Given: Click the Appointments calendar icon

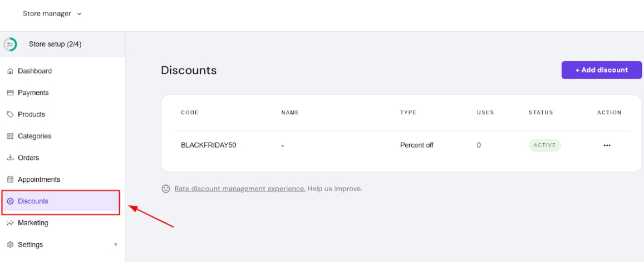Looking at the screenshot, I should pyautogui.click(x=10, y=179).
